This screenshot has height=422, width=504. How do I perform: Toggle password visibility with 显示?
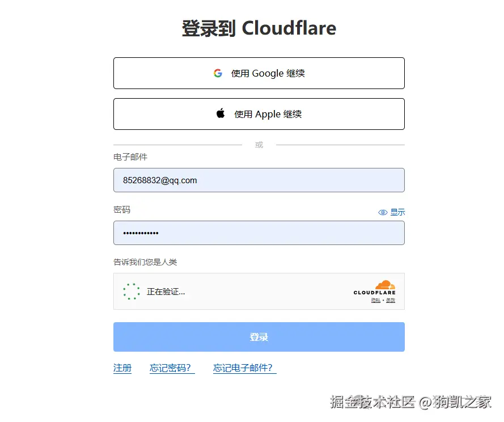pos(396,212)
